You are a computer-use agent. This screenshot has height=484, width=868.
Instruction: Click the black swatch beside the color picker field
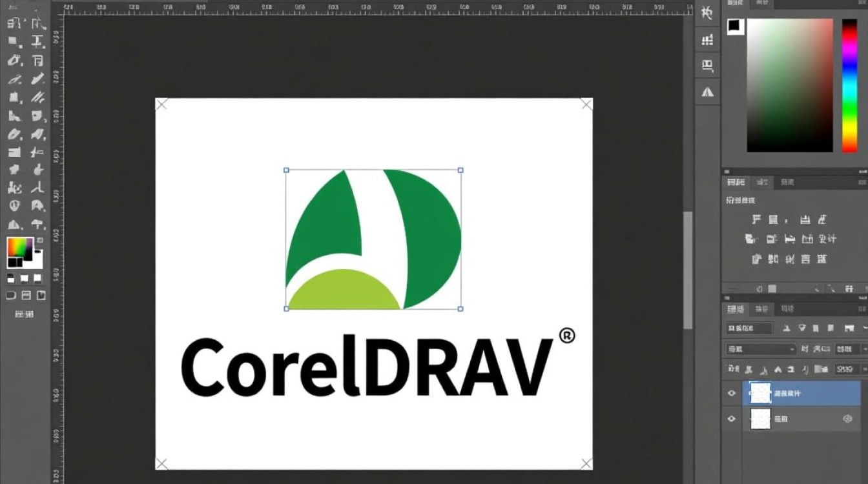[x=735, y=26]
